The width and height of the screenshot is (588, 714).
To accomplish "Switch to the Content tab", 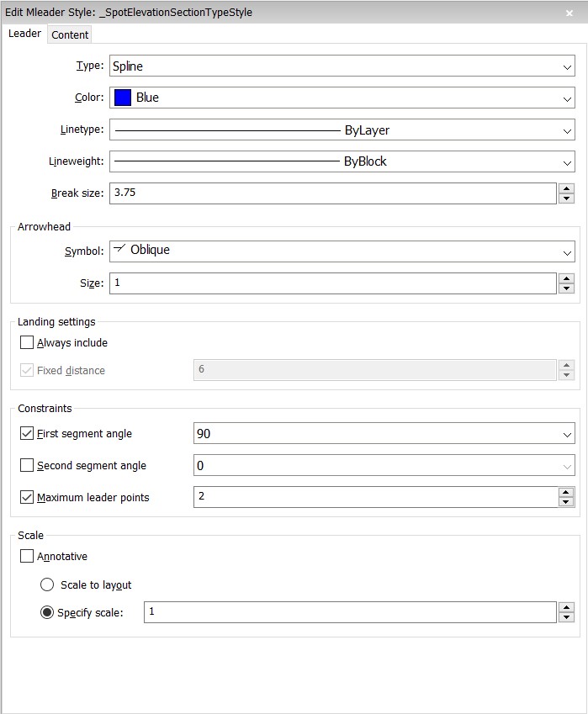I will point(70,34).
